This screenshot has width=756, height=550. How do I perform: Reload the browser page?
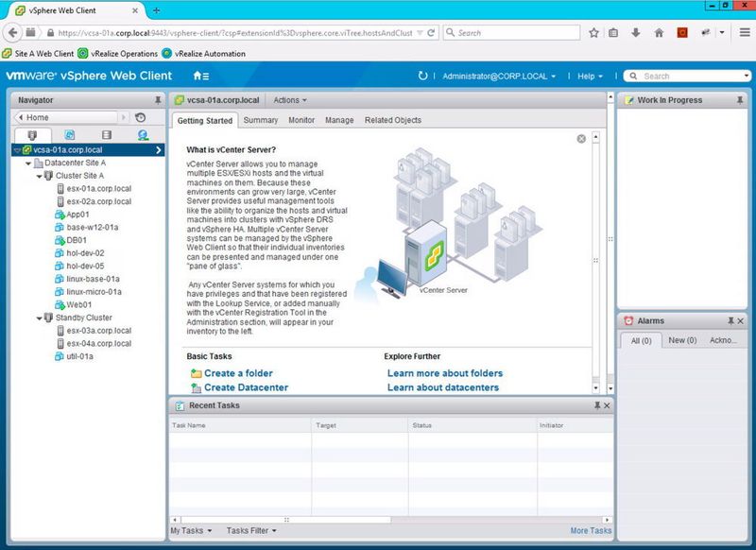[431, 33]
